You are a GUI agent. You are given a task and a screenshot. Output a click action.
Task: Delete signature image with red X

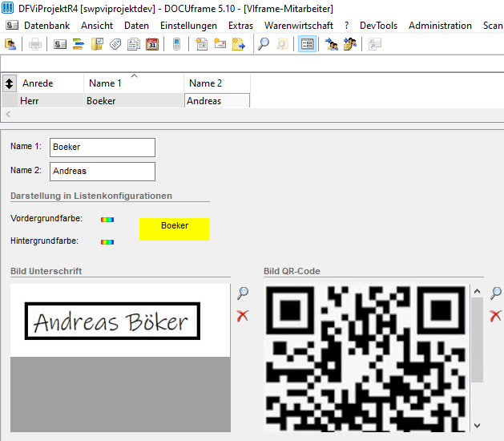(x=243, y=316)
